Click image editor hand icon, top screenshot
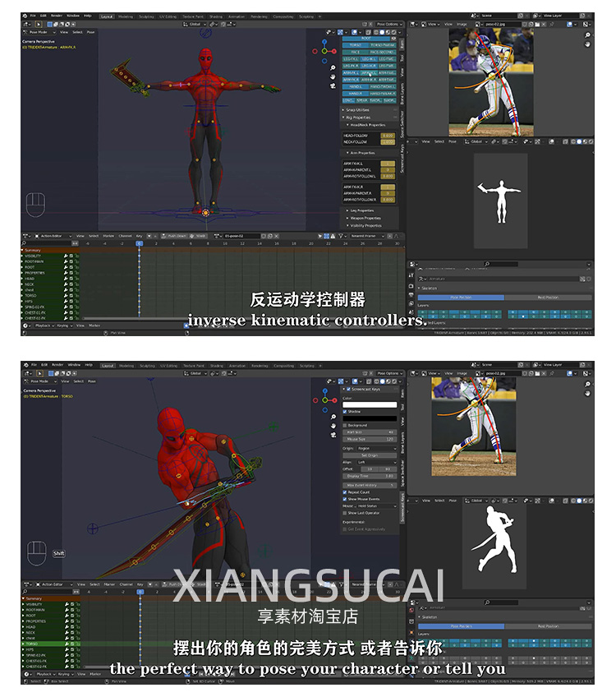The width and height of the screenshot is (616, 697). 587,44
